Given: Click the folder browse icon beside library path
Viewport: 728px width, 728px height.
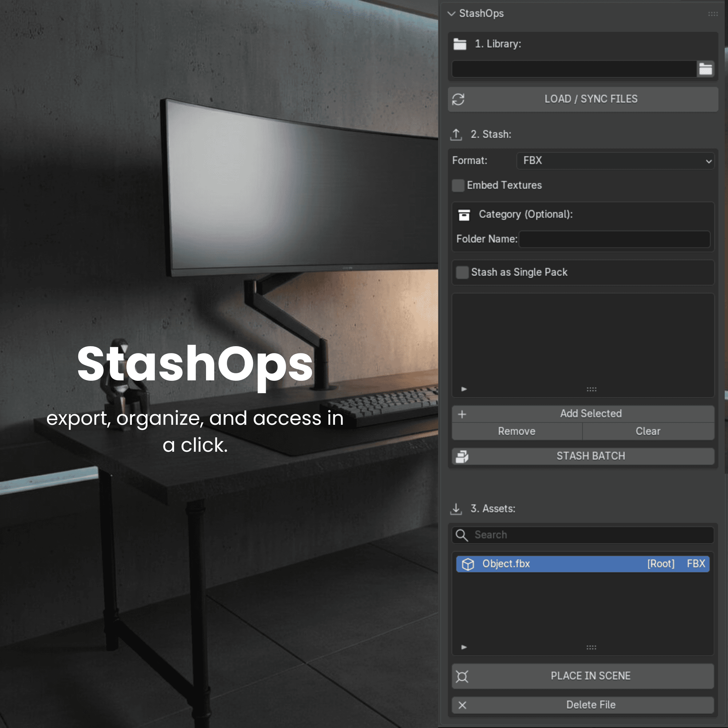Looking at the screenshot, I should (x=705, y=69).
